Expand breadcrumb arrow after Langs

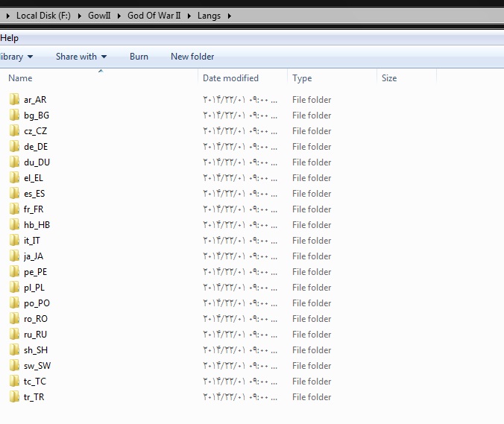point(228,16)
